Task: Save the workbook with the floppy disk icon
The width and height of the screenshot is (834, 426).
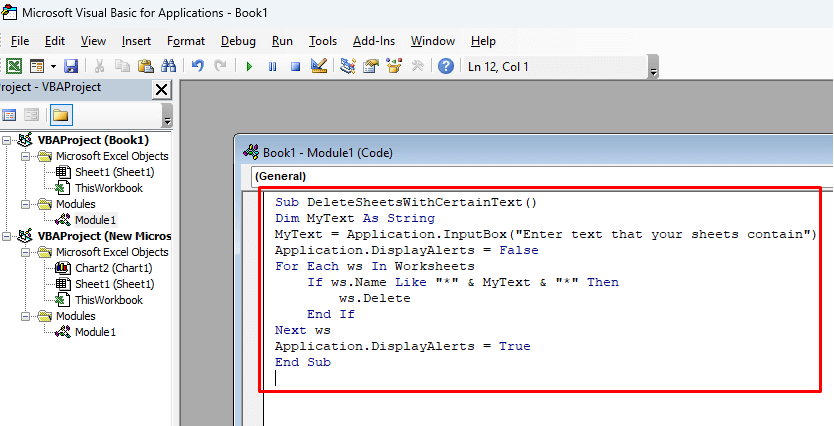Action: 71,66
